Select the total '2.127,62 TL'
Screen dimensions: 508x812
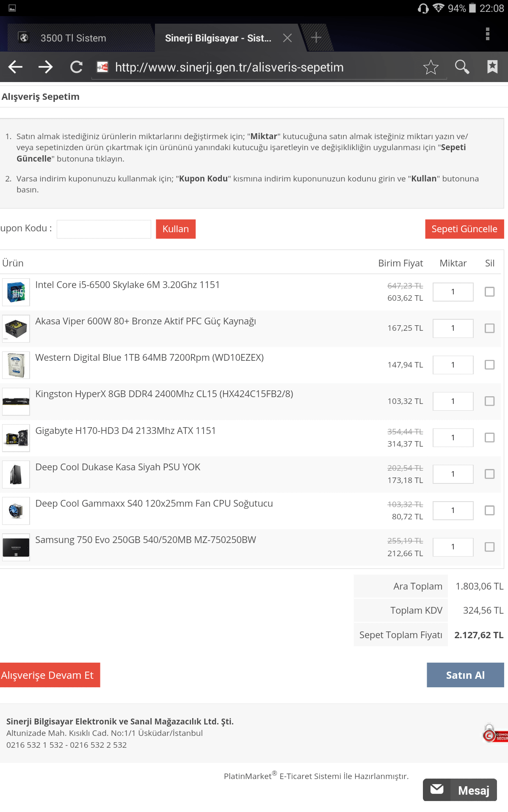(479, 635)
